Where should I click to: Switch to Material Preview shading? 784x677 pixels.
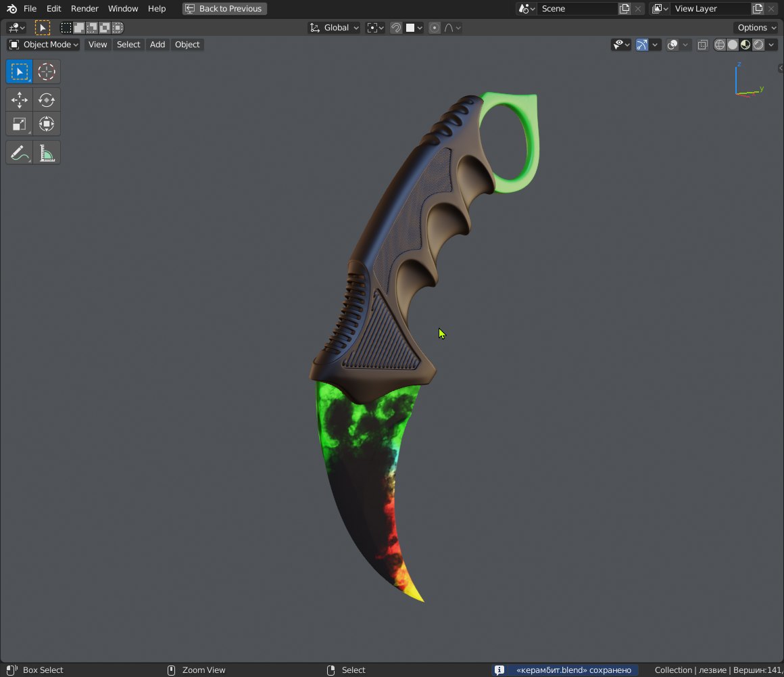tap(745, 45)
